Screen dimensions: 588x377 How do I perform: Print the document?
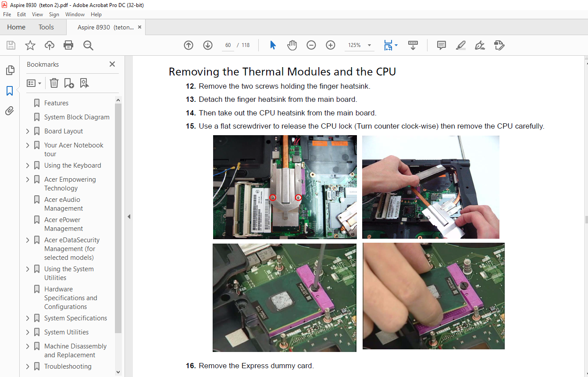pyautogui.click(x=68, y=45)
